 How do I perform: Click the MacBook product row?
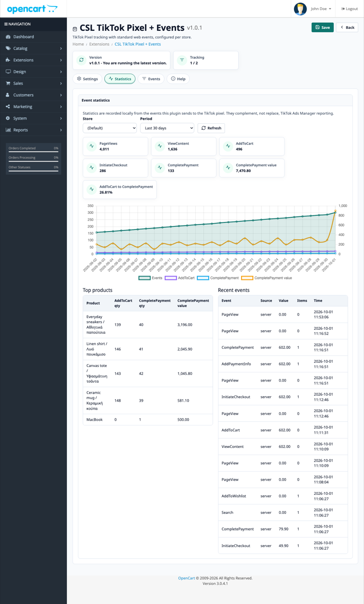pos(148,419)
